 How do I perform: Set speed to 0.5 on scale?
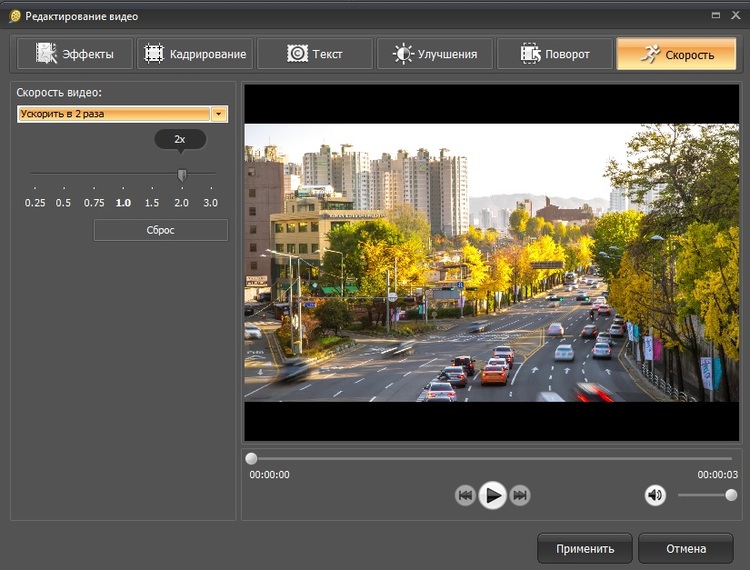(x=63, y=203)
